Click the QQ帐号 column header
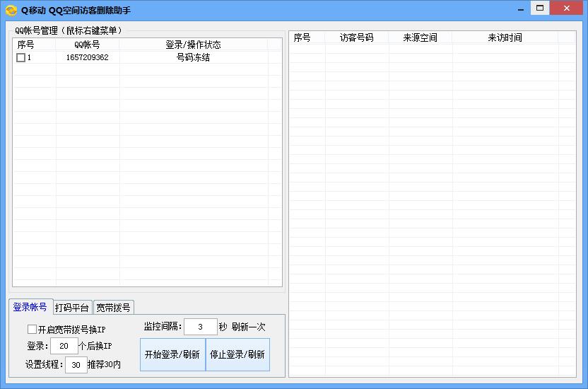Viewport: 588px width, 389px height. pyautogui.click(x=88, y=45)
